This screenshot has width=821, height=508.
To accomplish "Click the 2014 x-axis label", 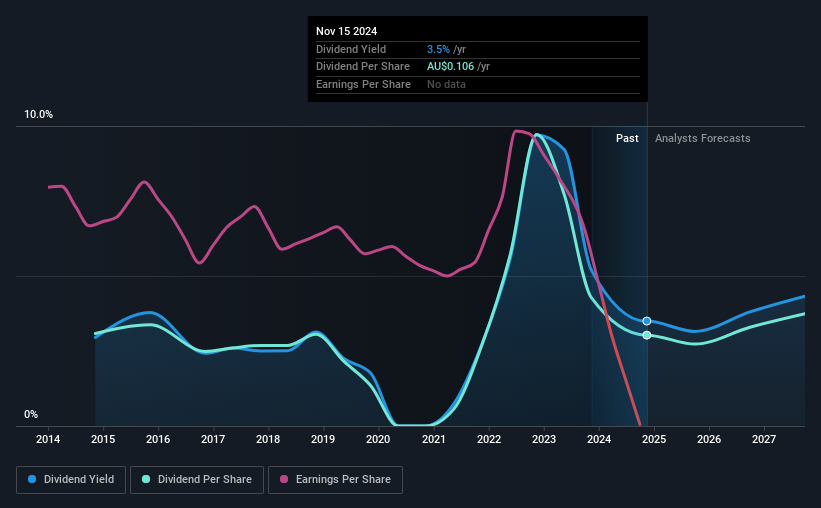I will tap(48, 439).
